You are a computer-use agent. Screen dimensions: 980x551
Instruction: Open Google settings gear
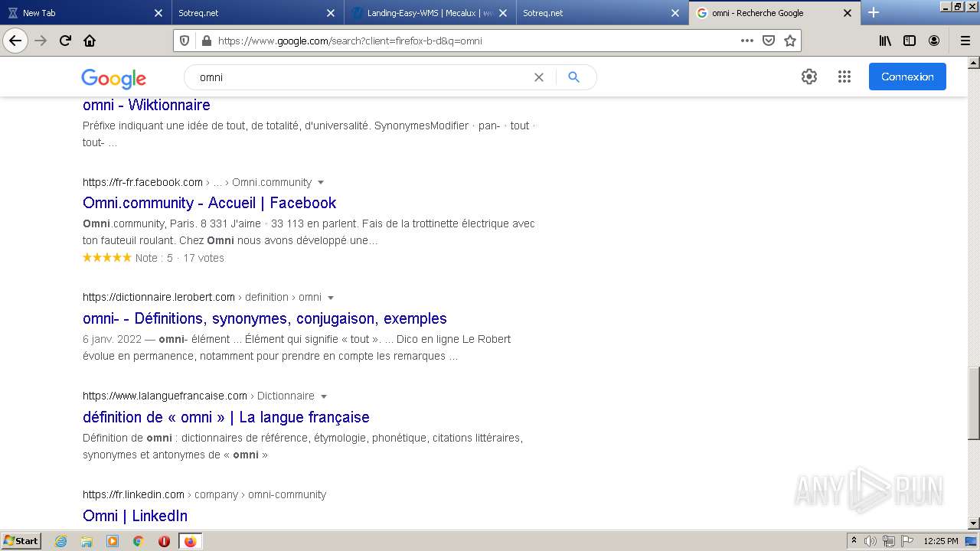pos(809,77)
